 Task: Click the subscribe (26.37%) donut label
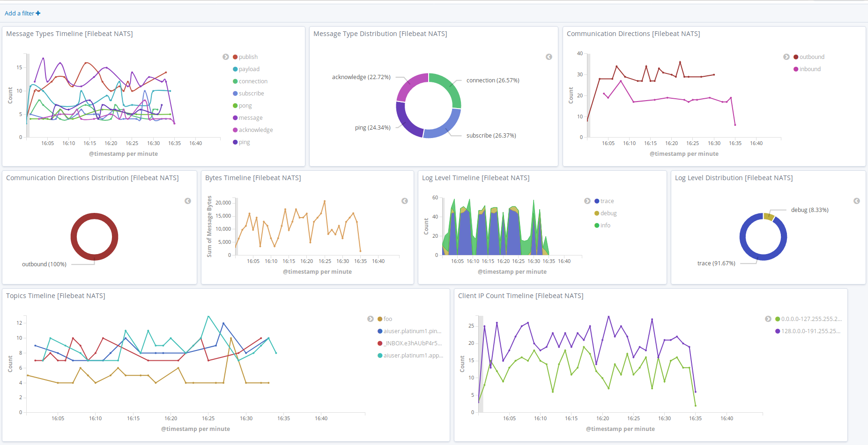click(491, 135)
